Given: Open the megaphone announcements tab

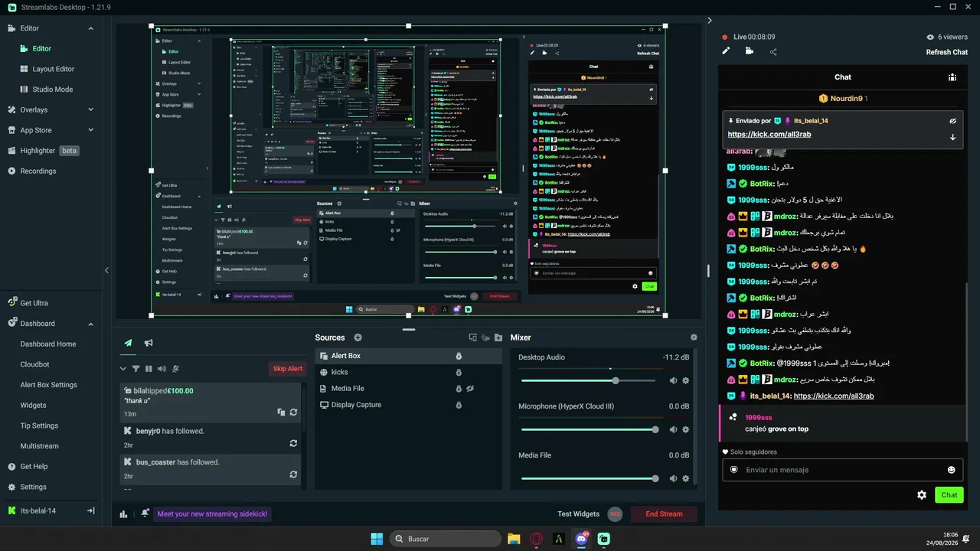Looking at the screenshot, I should (x=149, y=343).
